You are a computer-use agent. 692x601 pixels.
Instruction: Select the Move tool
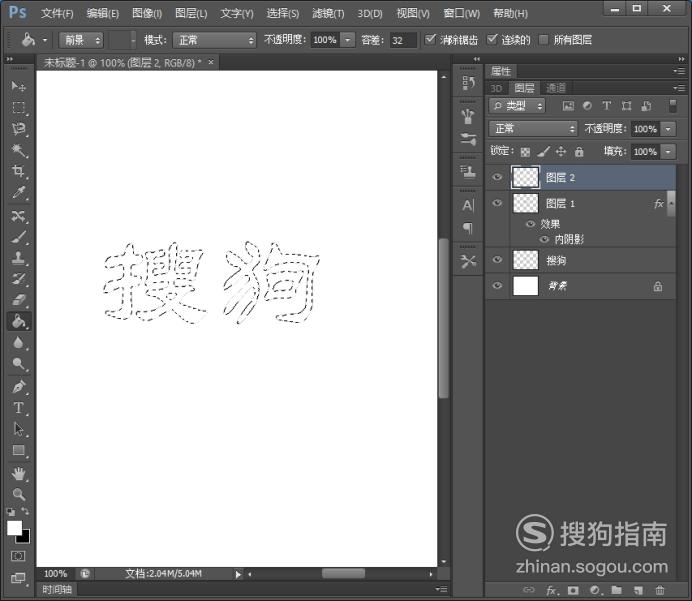[x=18, y=86]
